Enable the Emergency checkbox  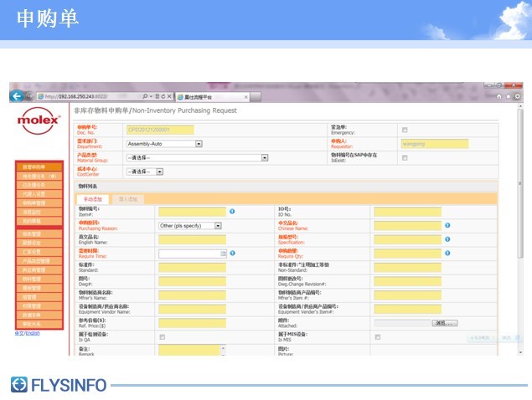pos(405,130)
